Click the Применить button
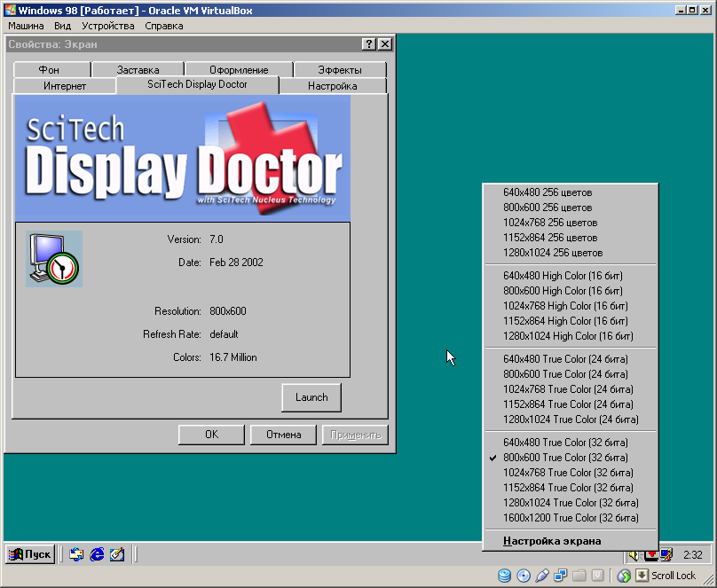The width and height of the screenshot is (717, 588). click(x=355, y=435)
